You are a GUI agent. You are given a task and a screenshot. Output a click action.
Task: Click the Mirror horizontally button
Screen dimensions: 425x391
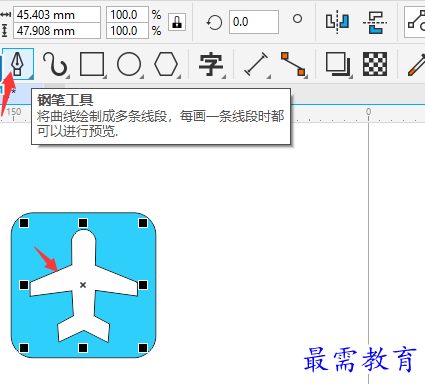[337, 22]
